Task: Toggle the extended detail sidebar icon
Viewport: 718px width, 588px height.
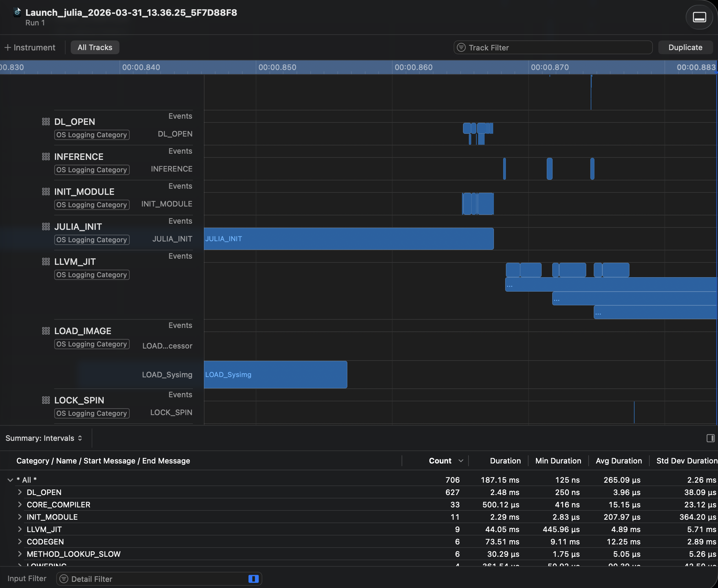Action: click(710, 438)
